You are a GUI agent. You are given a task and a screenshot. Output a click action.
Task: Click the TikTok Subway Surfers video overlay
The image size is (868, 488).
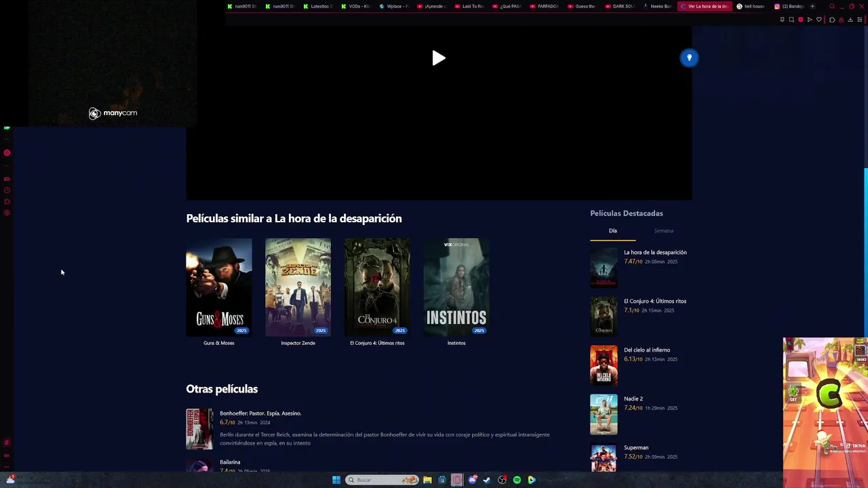coord(825,412)
